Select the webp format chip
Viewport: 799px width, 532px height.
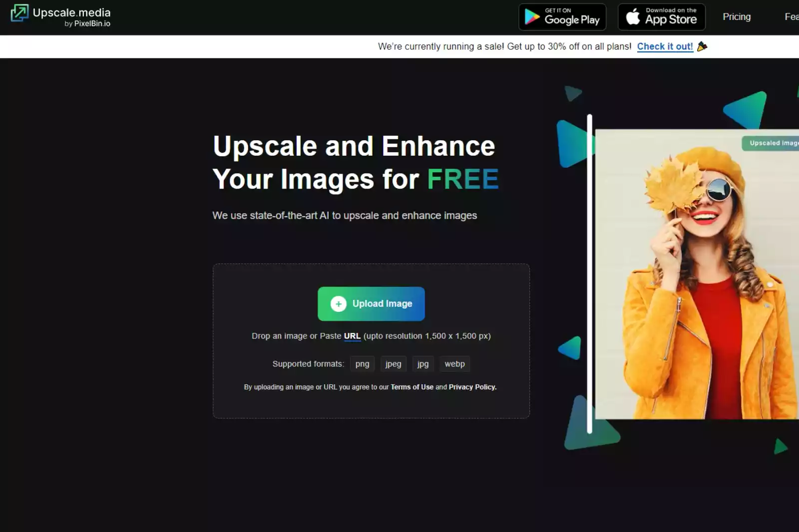[x=454, y=364]
